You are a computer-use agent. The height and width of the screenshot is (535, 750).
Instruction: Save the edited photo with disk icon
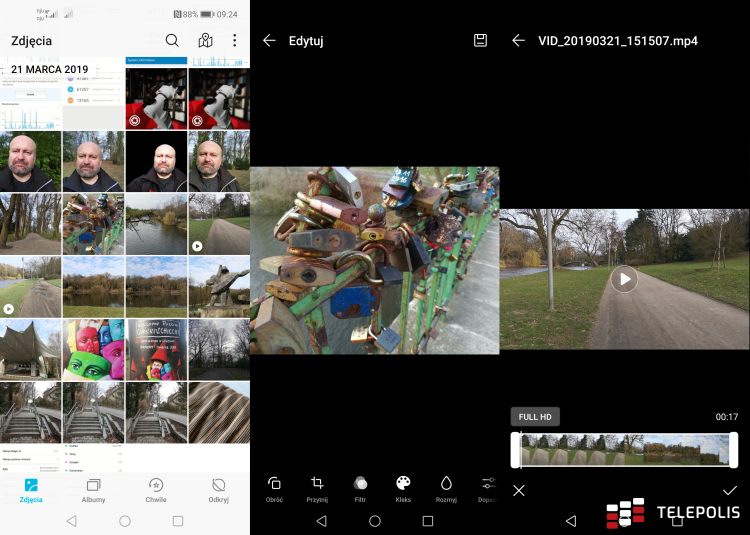[x=480, y=41]
